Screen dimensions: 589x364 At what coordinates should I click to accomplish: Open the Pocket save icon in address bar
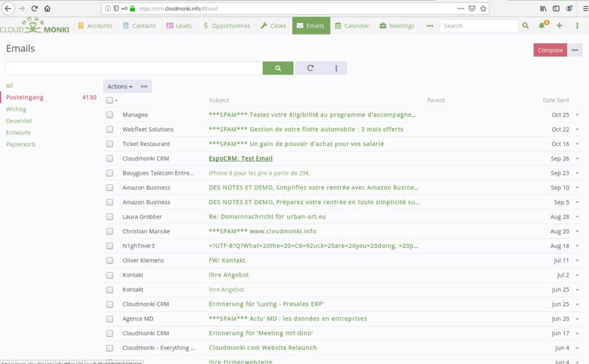(x=472, y=8)
